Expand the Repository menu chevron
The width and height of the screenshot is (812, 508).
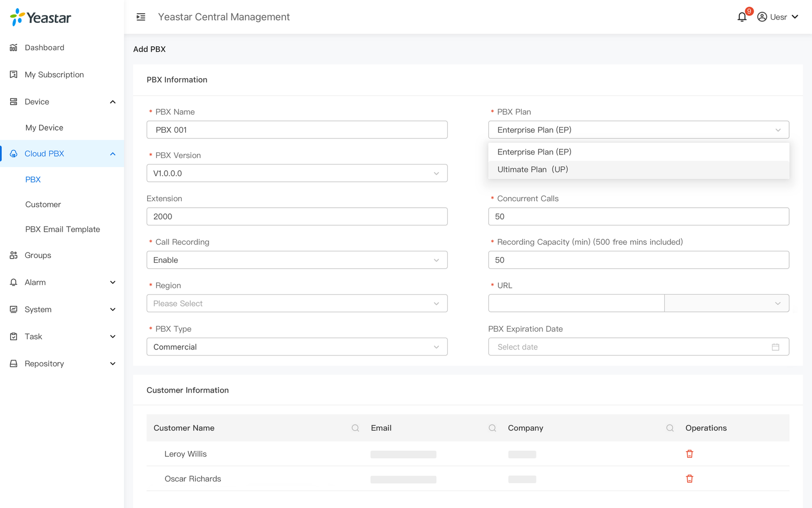pos(113,364)
